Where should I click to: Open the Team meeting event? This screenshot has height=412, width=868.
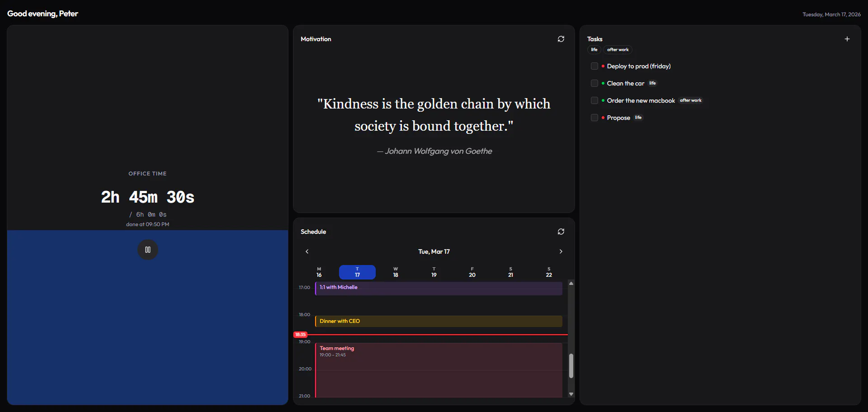(439, 370)
